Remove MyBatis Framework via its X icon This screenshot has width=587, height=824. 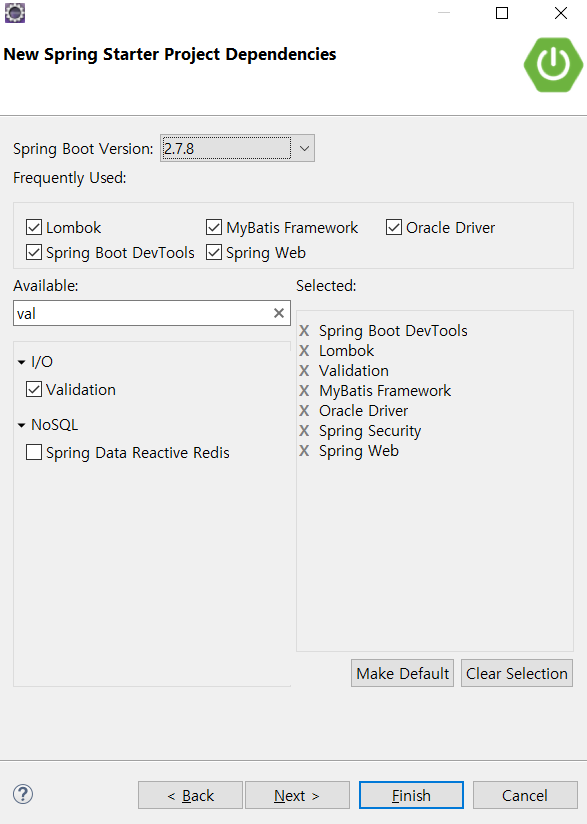[304, 390]
